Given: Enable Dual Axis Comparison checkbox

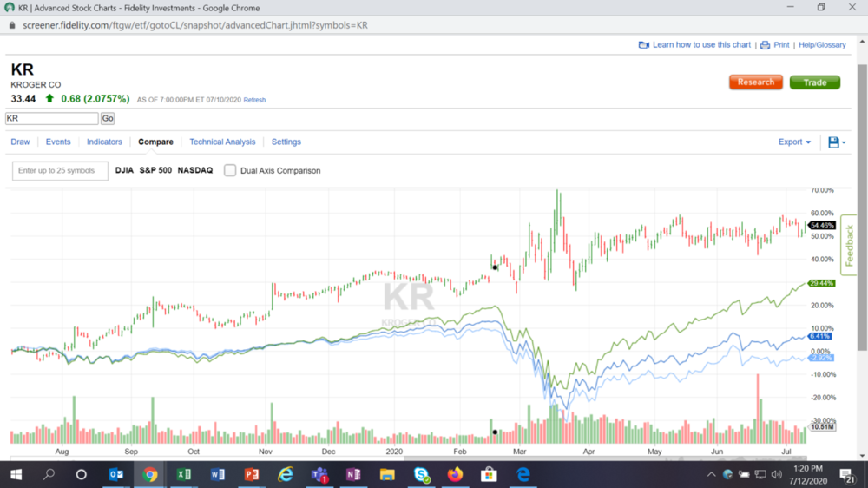Looking at the screenshot, I should [x=230, y=170].
